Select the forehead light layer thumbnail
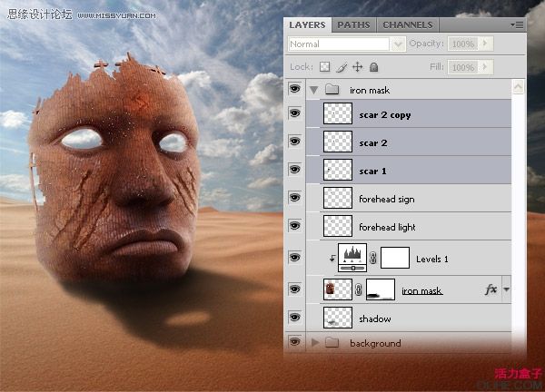Viewport: 545px width, 392px height. click(x=338, y=226)
